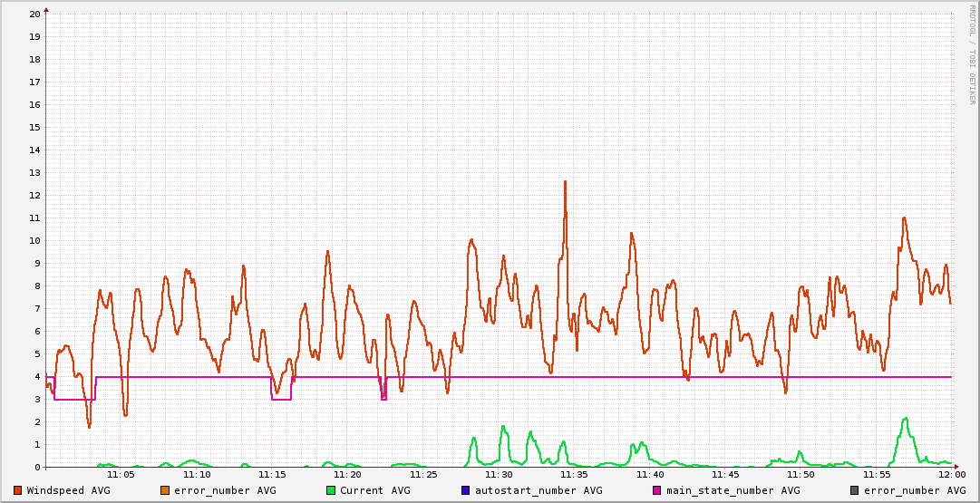The width and height of the screenshot is (980, 503).
Task: Select the 11:30 time axis label
Action: click(499, 474)
